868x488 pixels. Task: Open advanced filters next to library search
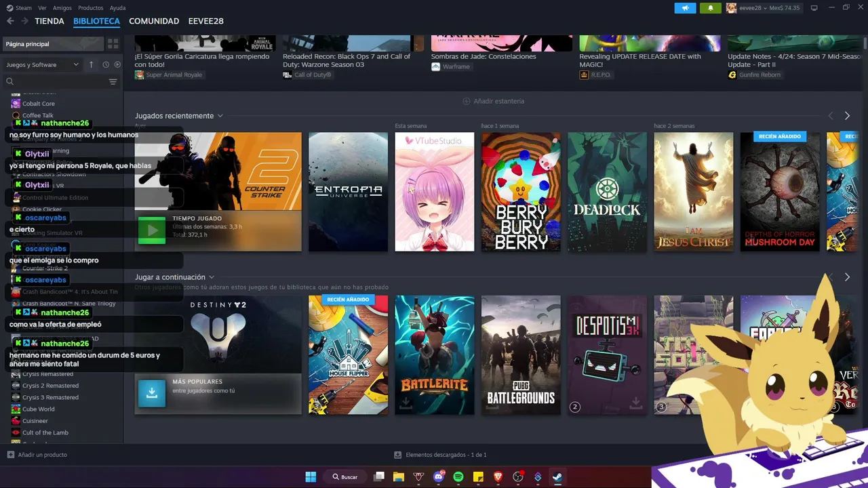tap(113, 81)
